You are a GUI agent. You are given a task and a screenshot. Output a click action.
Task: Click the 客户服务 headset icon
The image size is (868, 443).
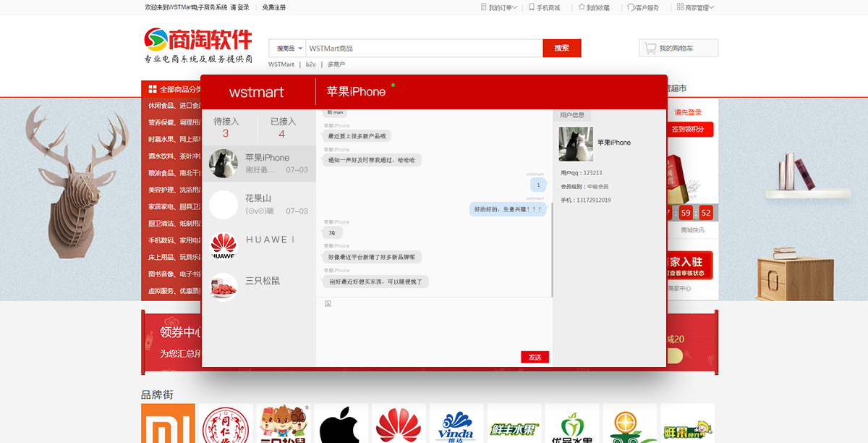[631, 7]
